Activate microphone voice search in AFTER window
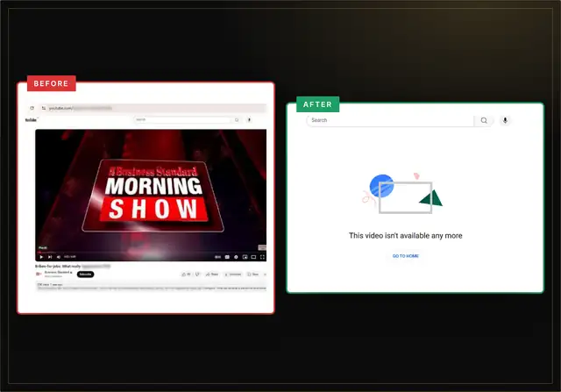Screen dimensions: 561x392 [x=505, y=120]
